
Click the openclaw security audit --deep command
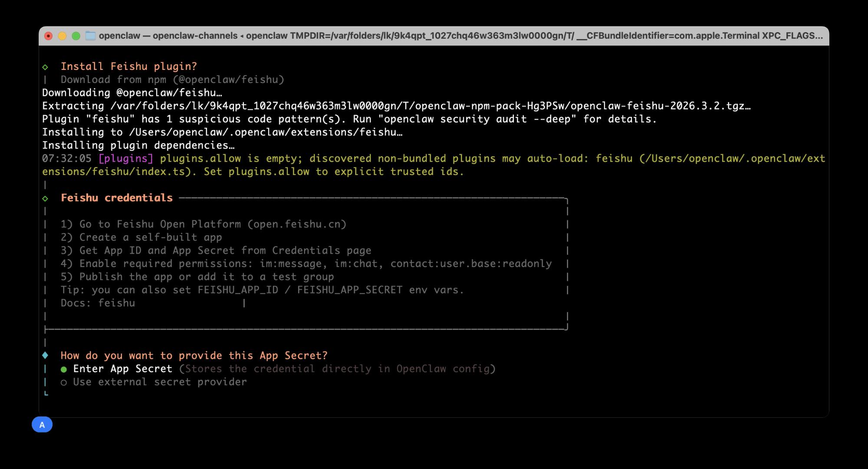tap(480, 119)
